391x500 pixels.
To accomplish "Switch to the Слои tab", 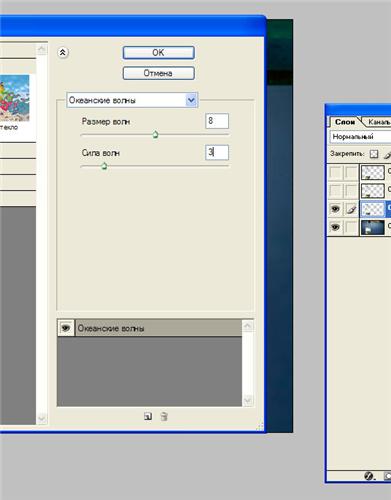I will coord(345,122).
